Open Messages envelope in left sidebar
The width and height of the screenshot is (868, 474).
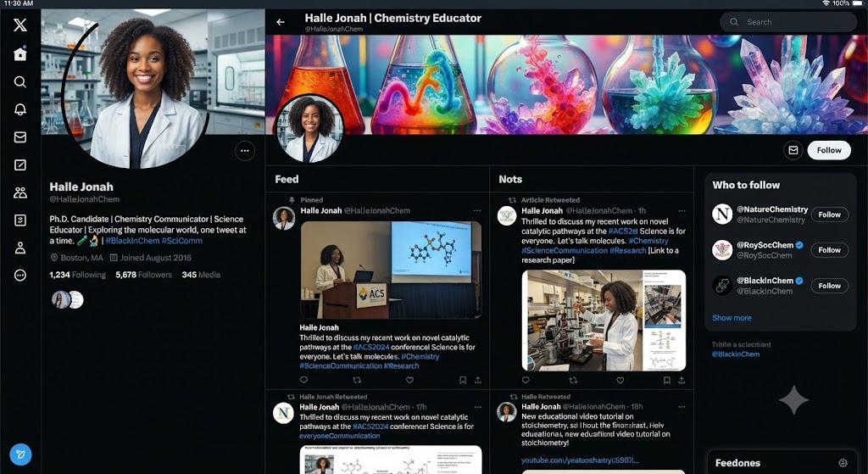click(x=20, y=137)
